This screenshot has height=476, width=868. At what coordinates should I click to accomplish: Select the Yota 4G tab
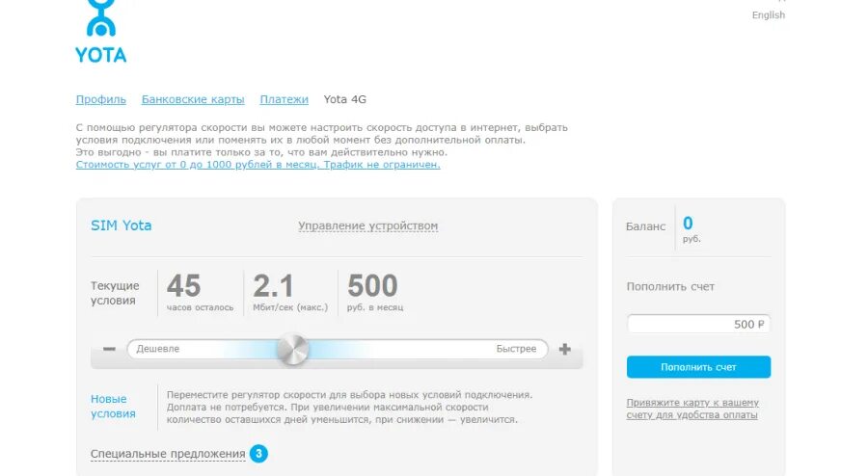[x=345, y=99]
